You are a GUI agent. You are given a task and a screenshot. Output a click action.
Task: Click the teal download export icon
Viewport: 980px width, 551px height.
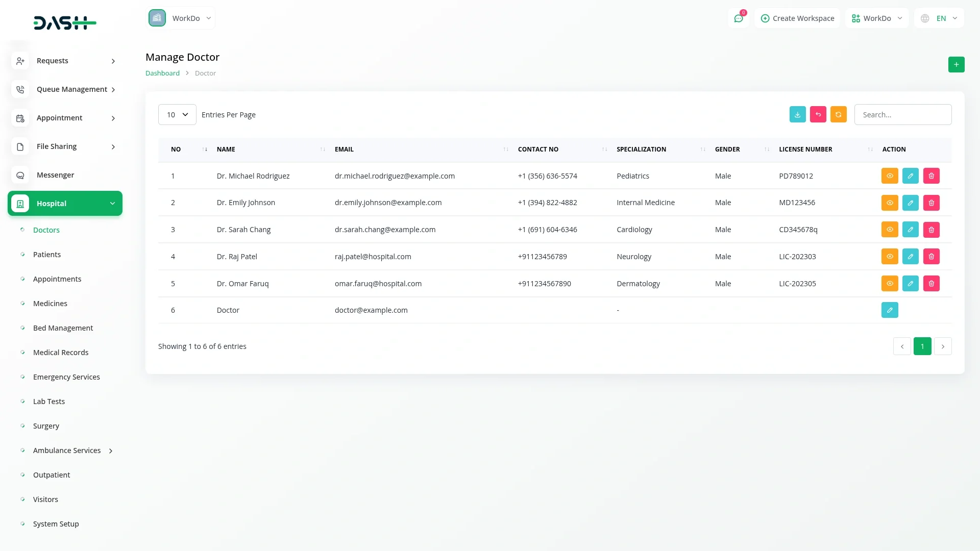797,114
